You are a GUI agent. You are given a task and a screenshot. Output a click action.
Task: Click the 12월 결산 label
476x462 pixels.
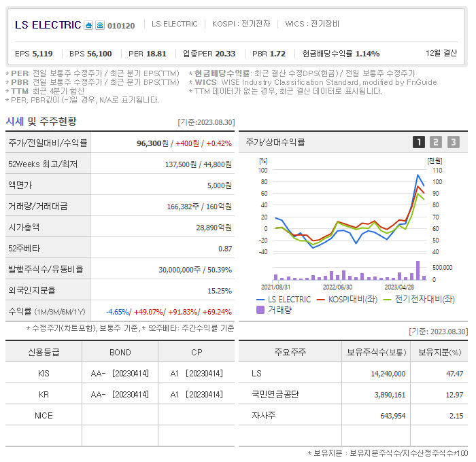[441, 54]
